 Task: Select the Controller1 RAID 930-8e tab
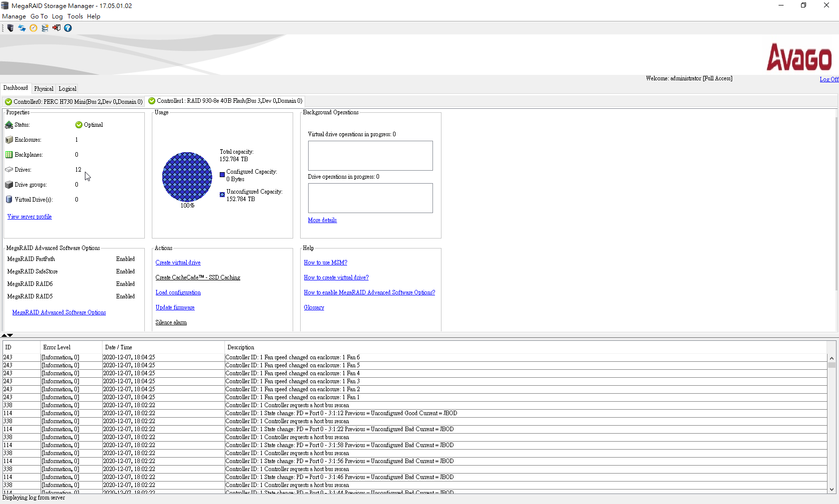pyautogui.click(x=225, y=101)
